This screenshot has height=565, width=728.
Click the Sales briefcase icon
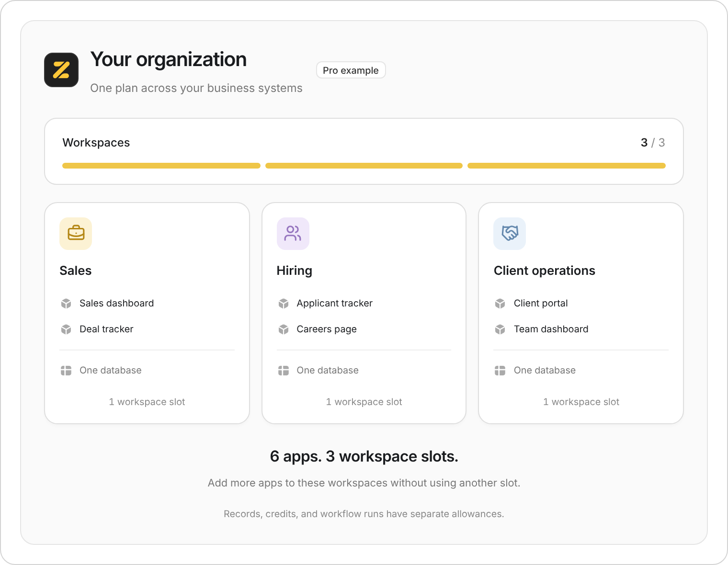76,234
